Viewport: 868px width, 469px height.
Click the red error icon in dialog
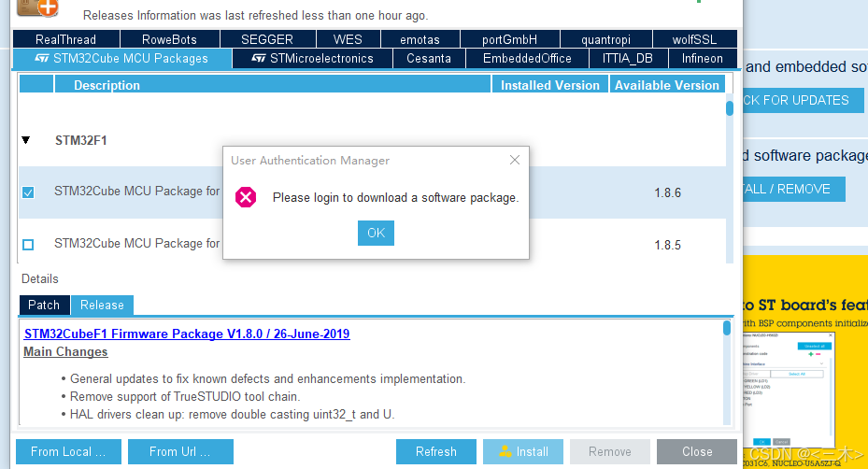tap(246, 197)
